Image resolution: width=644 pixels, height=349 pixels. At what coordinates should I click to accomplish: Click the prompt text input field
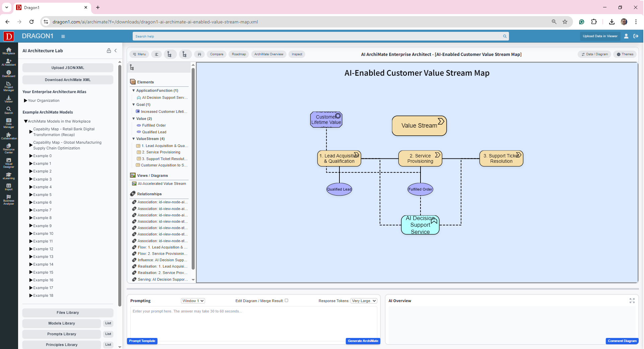tap(253, 322)
